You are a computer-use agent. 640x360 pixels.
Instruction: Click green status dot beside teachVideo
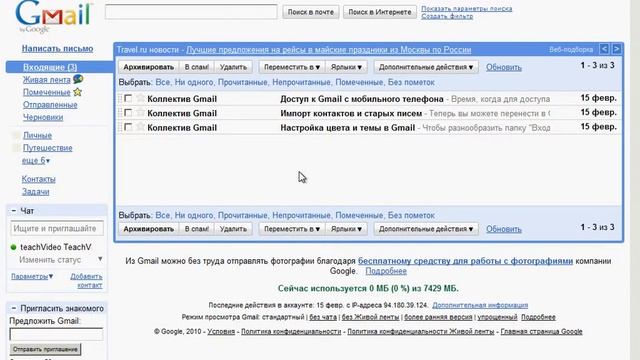coord(13,247)
